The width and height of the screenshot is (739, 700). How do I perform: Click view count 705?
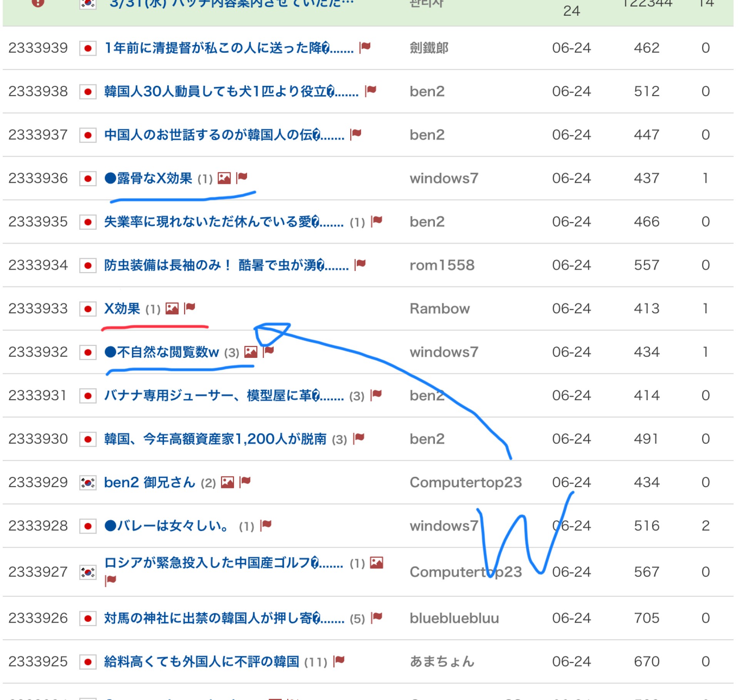point(647,619)
